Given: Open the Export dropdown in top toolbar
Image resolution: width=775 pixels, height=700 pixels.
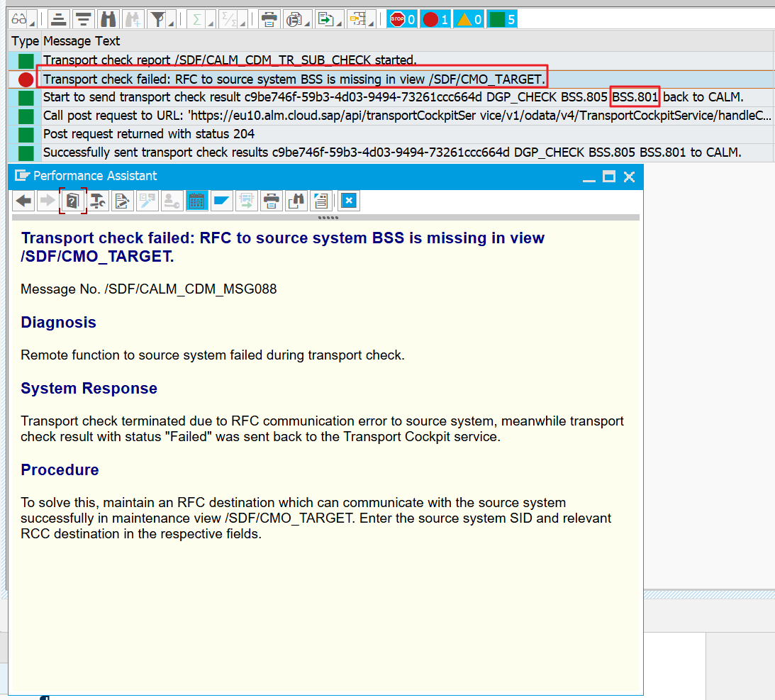Looking at the screenshot, I should 339,22.
